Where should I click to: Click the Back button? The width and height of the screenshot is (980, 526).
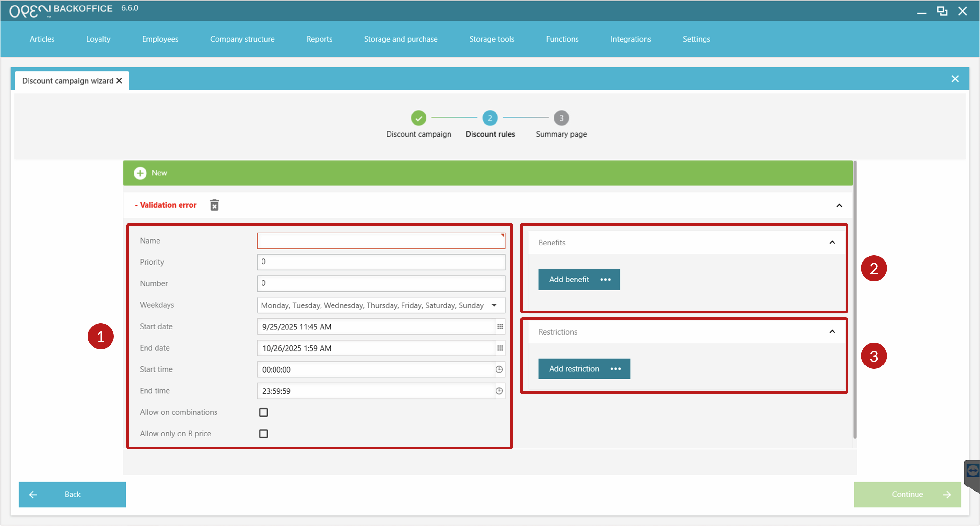(x=72, y=494)
